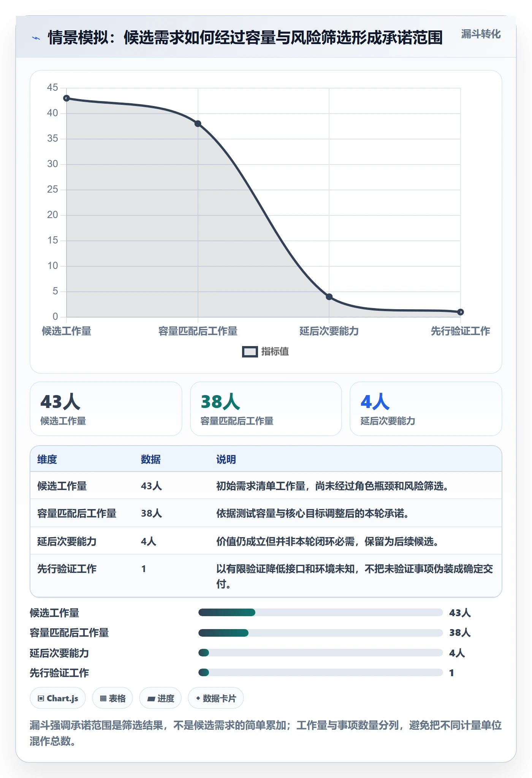Select the 进度 chip
The width and height of the screenshot is (532, 778).
[160, 698]
